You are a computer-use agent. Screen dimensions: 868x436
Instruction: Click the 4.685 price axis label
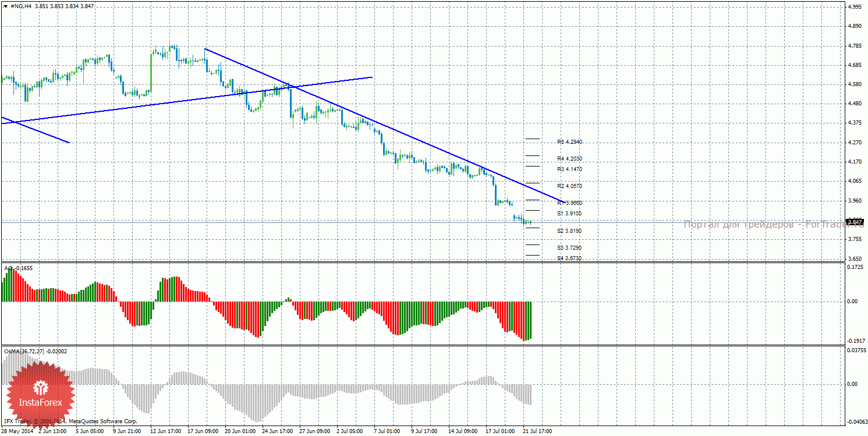coord(855,65)
